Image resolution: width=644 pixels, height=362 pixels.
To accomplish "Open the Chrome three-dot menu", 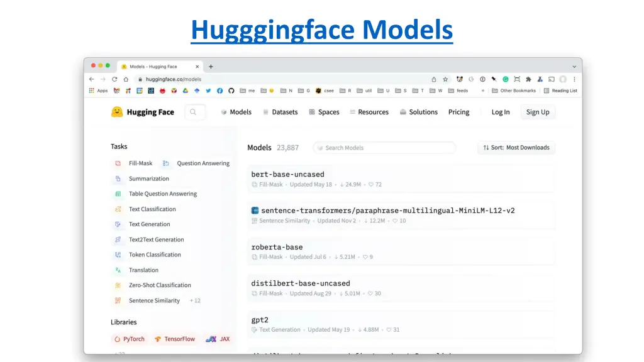I will pyautogui.click(x=575, y=79).
